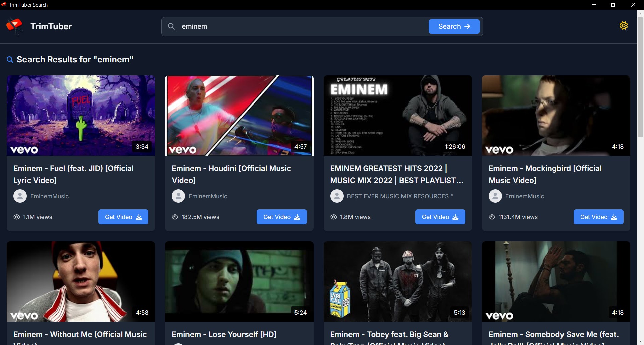Click the EminemMusic channel name under Mockingbird
Viewport: 644px width, 345px height.
[x=525, y=196]
